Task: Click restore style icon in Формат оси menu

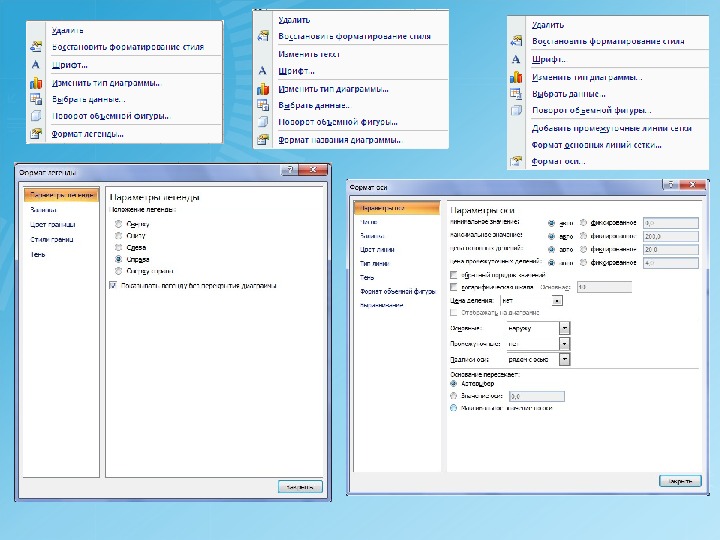Action: coord(516,41)
